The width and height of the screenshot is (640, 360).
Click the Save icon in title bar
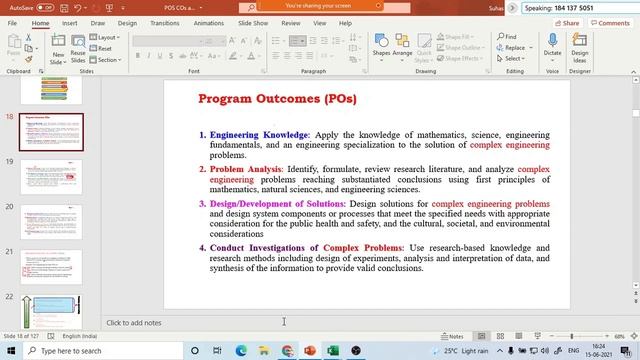(x=64, y=8)
